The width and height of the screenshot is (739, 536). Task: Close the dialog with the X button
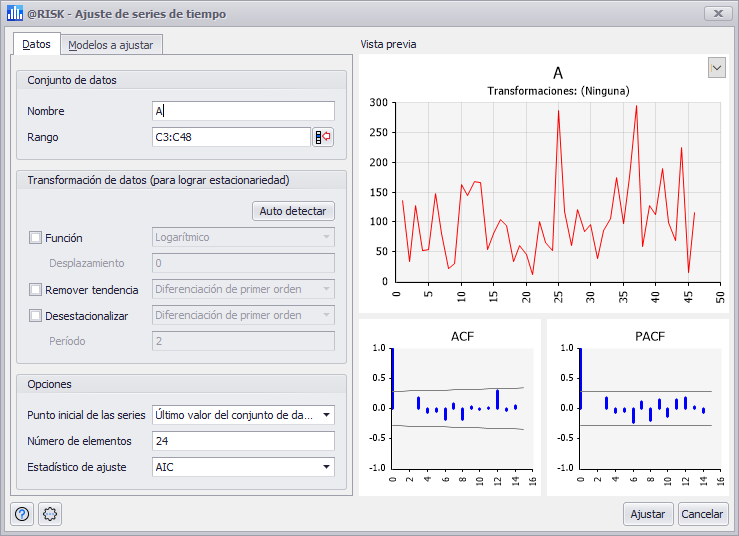click(x=715, y=14)
